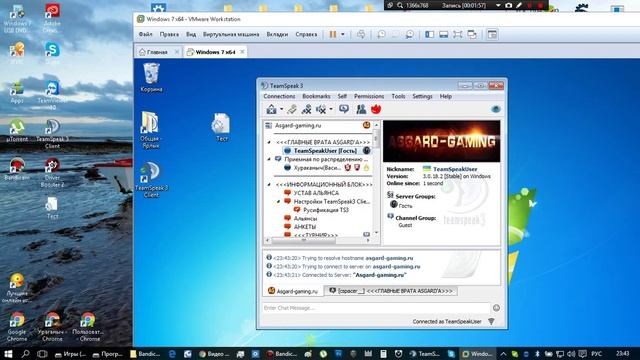Image resolution: width=640 pixels, height=360 pixels.
Task: Toggle VMware thumbnail bar view icon
Action: tap(444, 34)
